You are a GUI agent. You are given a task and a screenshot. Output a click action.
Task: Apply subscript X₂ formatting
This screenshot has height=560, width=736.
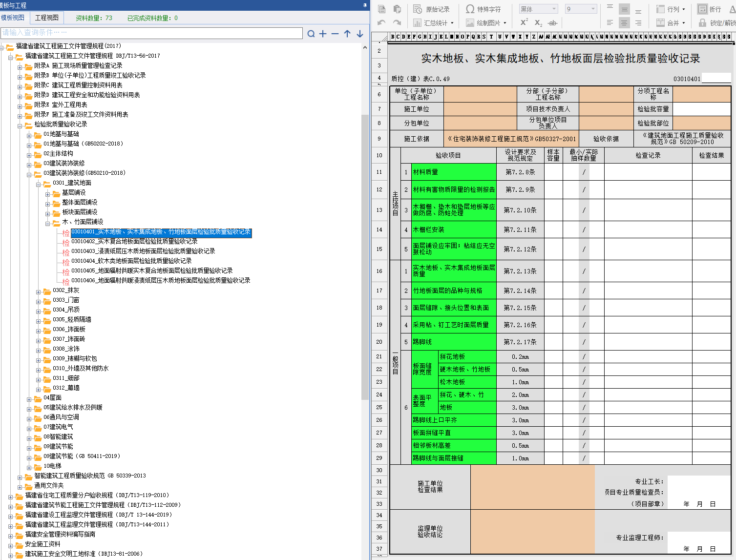pos(538,22)
